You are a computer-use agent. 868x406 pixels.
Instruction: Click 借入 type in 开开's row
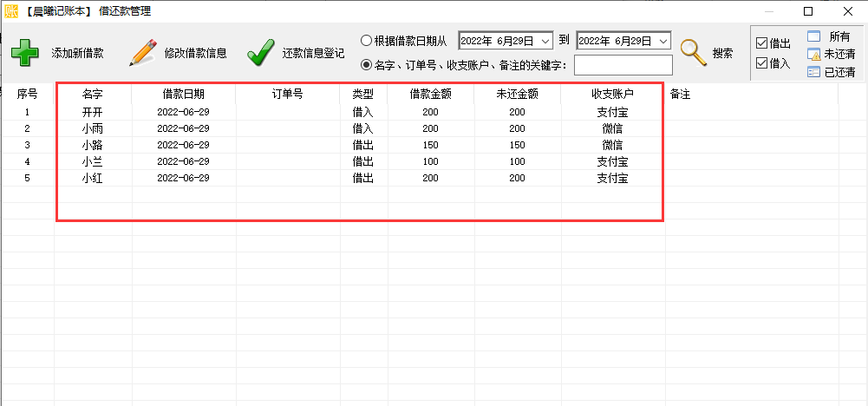tap(363, 112)
